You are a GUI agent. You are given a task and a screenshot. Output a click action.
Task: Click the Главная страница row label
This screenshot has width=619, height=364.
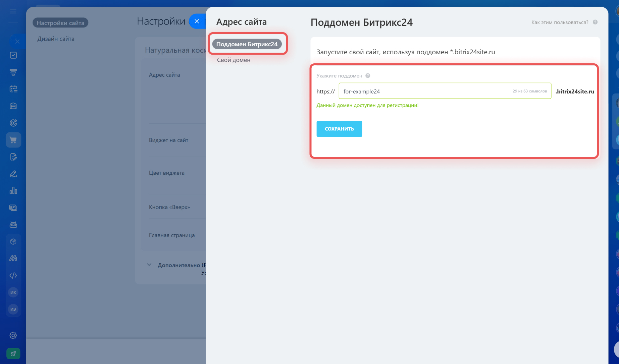tap(172, 235)
